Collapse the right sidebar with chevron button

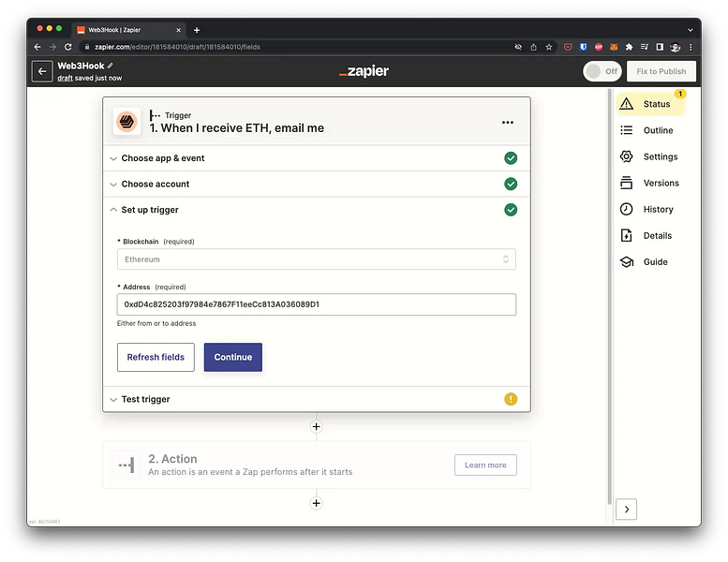[x=626, y=510]
